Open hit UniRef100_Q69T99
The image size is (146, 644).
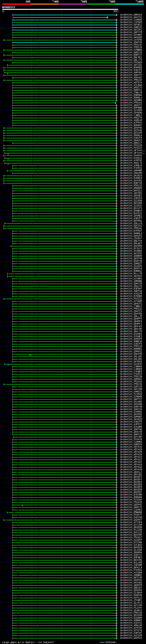click(131, 259)
